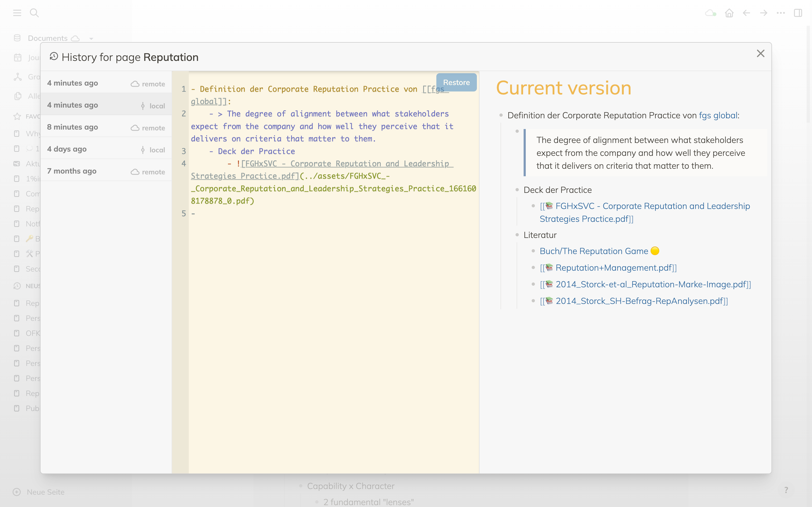Viewport: 812px width, 507px height.
Task: Open search with the magnifier icon
Action: pyautogui.click(x=35, y=13)
